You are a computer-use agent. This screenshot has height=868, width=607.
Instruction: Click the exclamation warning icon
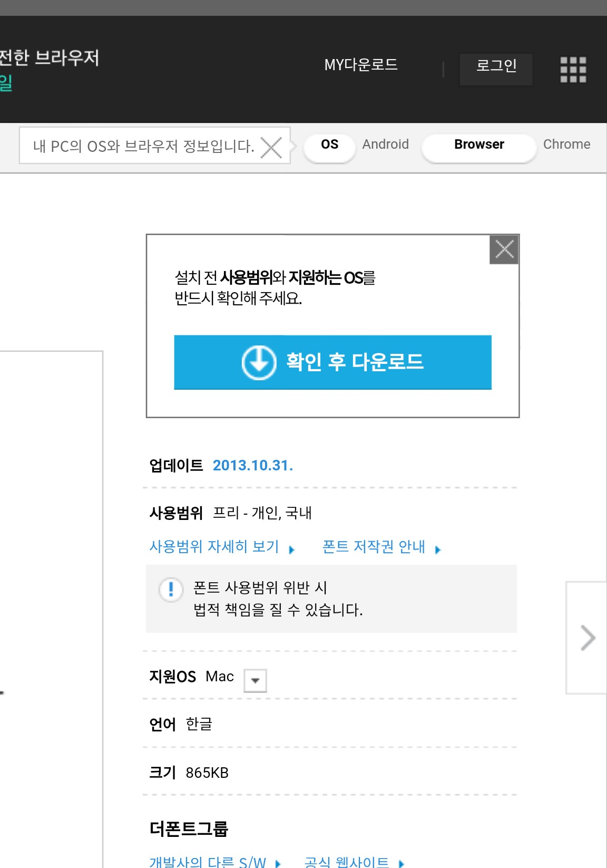(x=171, y=589)
